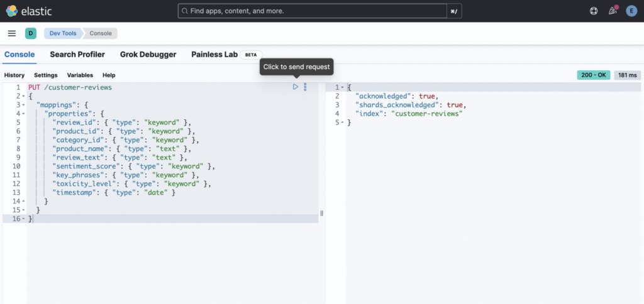Click the editor panel resize divider

tap(321, 214)
